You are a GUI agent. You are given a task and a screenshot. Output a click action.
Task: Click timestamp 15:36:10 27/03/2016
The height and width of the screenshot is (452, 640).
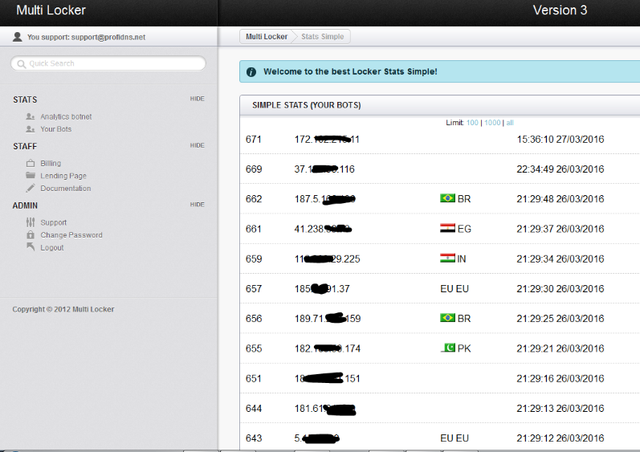click(560, 139)
